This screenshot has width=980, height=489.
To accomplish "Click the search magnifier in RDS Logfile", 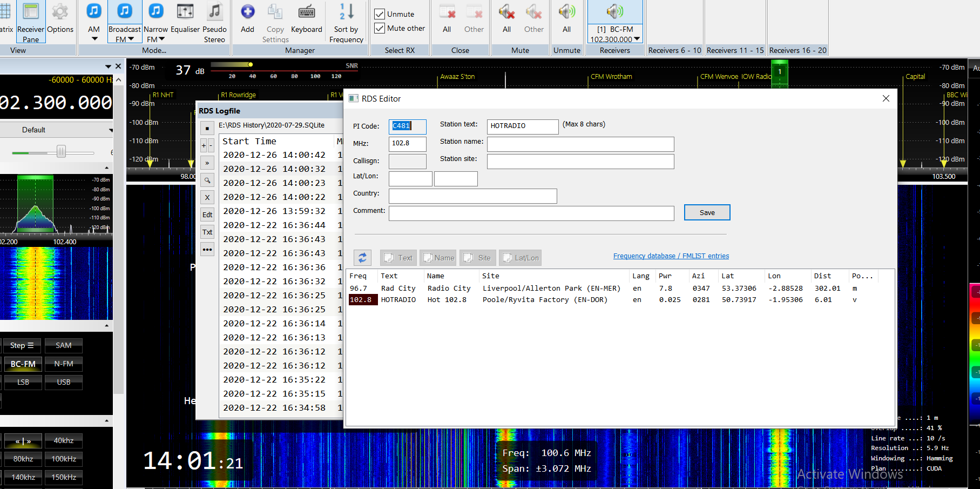I will [207, 180].
